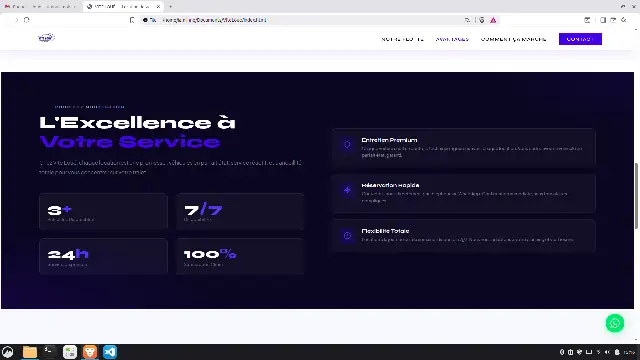Open the Brave Shields lion icon
Image resolution: width=640 pixels, height=360 pixels.
pos(482,20)
